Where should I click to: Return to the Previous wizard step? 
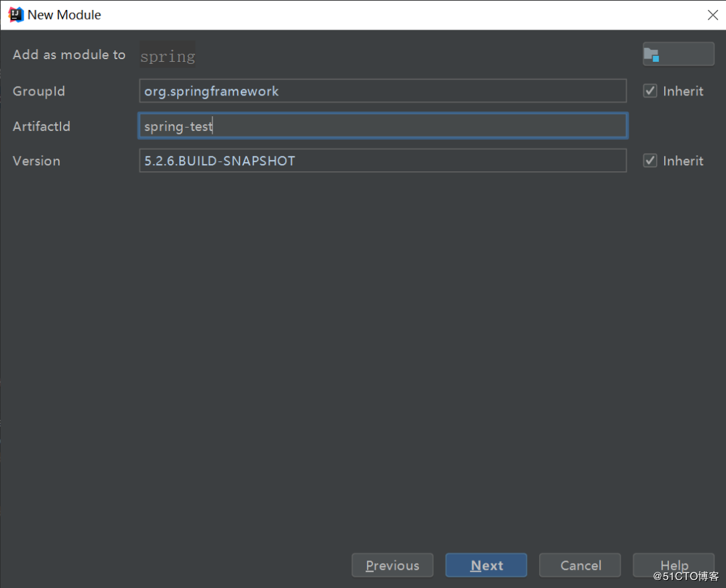point(392,565)
